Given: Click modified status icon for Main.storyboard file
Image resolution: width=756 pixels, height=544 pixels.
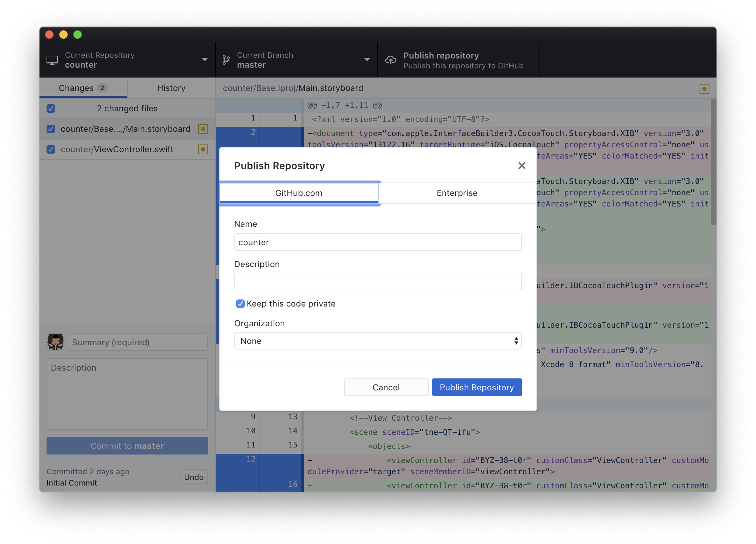Looking at the screenshot, I should coord(203,129).
